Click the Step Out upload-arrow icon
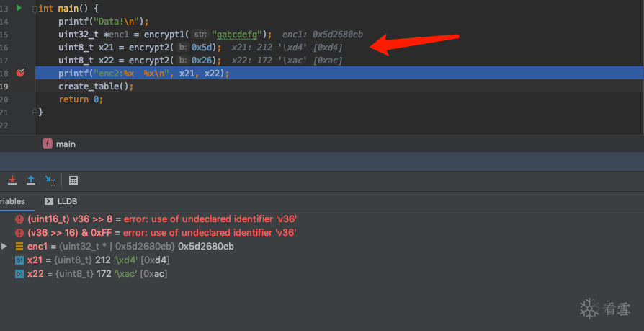This screenshot has width=644, height=331. point(31,180)
